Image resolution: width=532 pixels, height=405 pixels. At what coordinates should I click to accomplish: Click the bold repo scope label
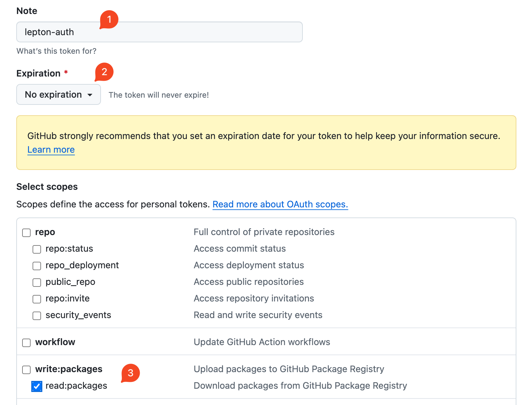point(45,232)
